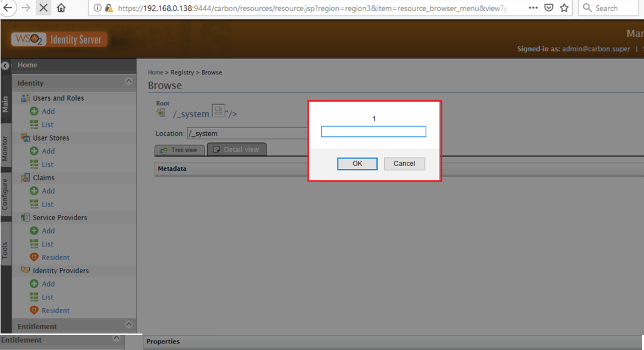This screenshot has width=644, height=350.
Task: Click the green plus icon under User Stores
Action: click(x=34, y=151)
